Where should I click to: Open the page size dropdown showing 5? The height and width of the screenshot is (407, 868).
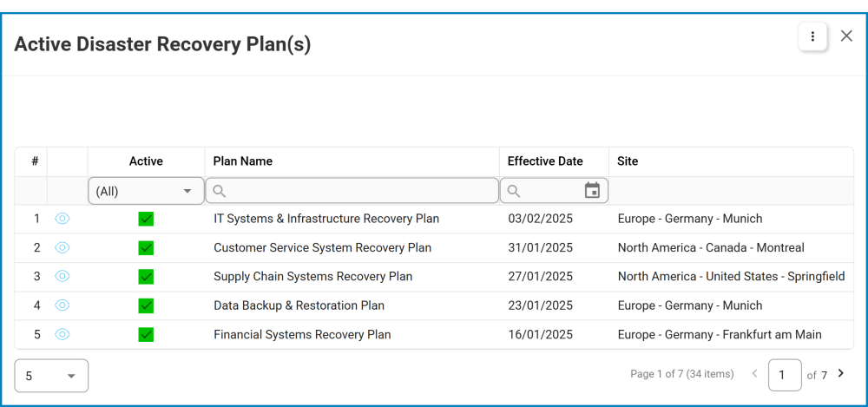51,376
